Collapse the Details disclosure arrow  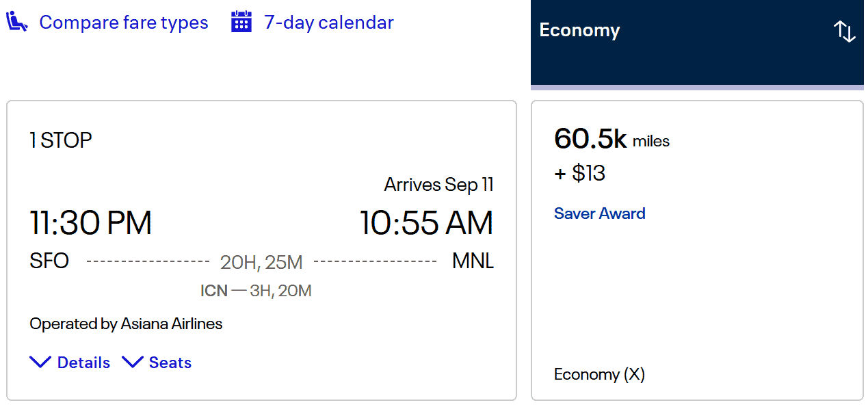point(40,361)
